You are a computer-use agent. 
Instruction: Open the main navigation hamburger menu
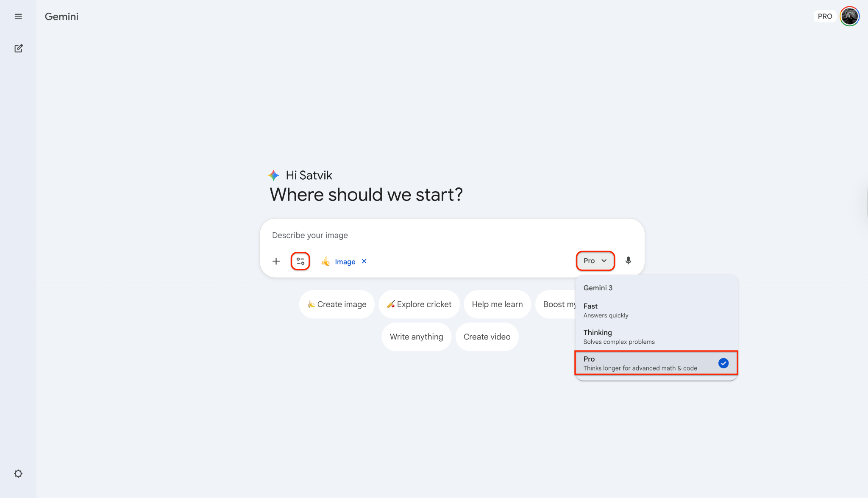(x=18, y=16)
